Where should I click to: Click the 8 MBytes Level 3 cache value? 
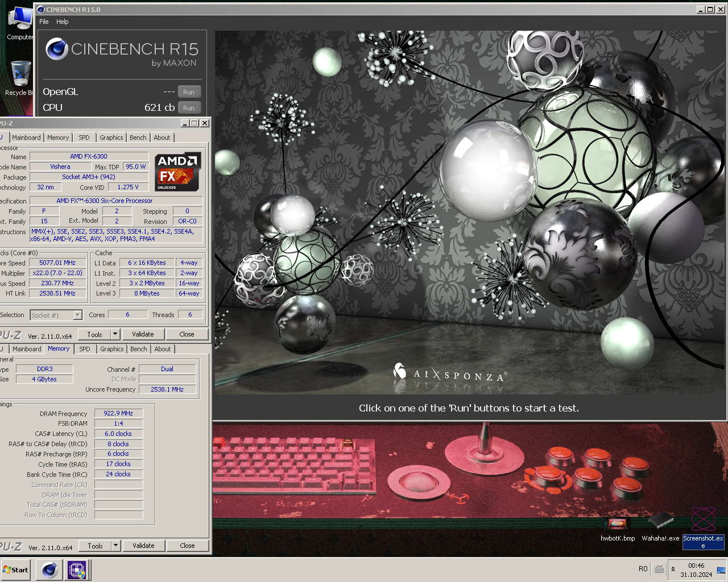pos(147,293)
